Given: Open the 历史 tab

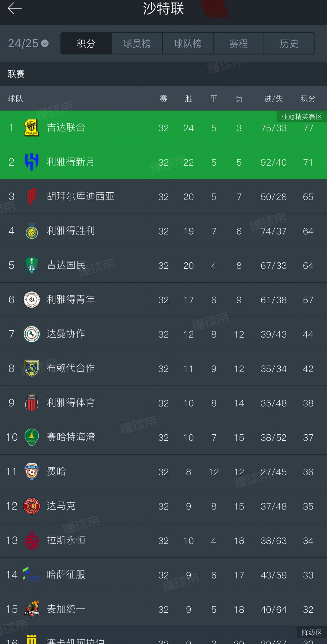Looking at the screenshot, I should click(289, 44).
